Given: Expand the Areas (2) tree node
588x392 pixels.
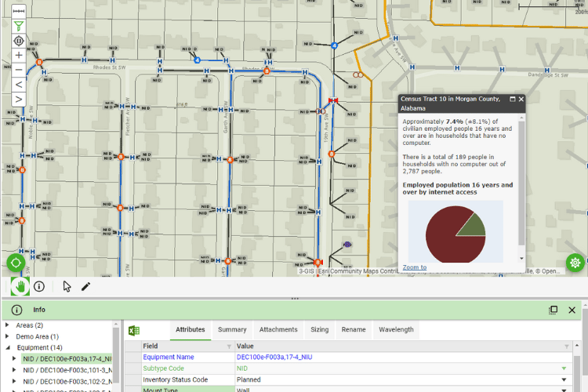Looking at the screenshot, I should point(7,325).
